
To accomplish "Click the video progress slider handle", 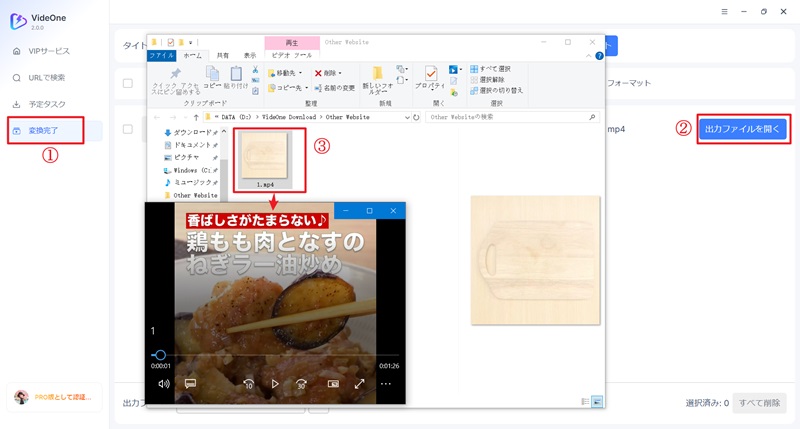I will [160, 355].
